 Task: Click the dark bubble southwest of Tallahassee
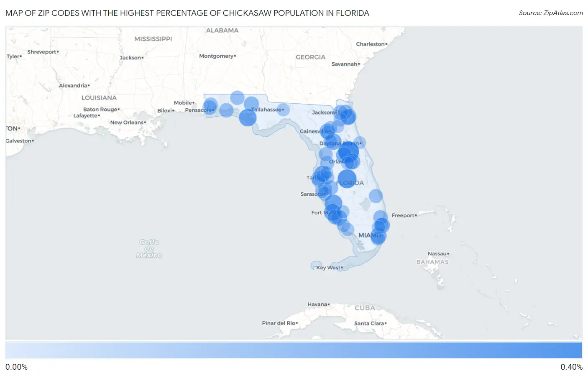coord(248,118)
